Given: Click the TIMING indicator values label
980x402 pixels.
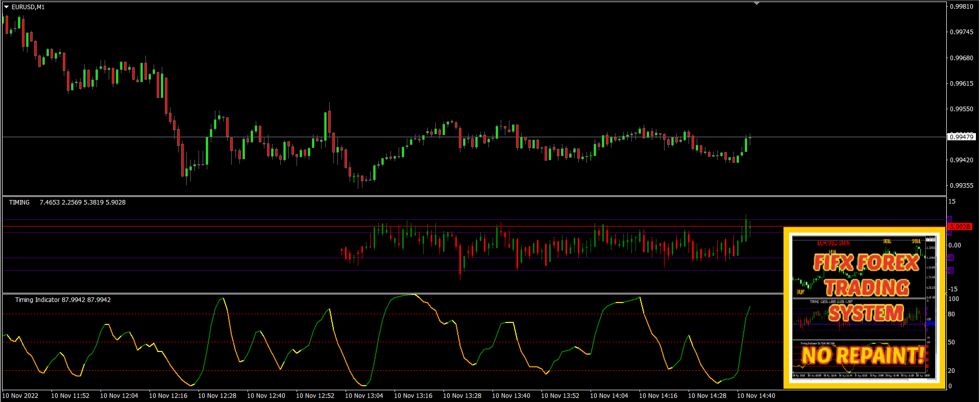Looking at the screenshot, I should click(67, 203).
